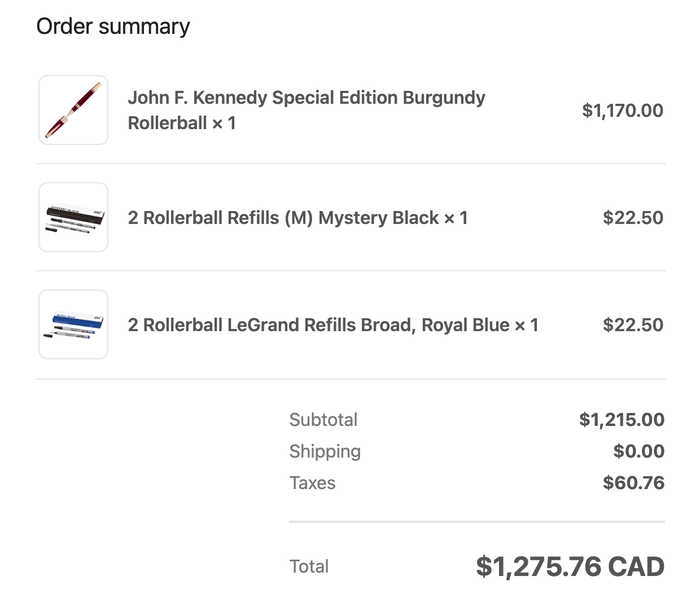
Task: Click the Mystery Black refills $22.50 price
Action: tap(633, 218)
